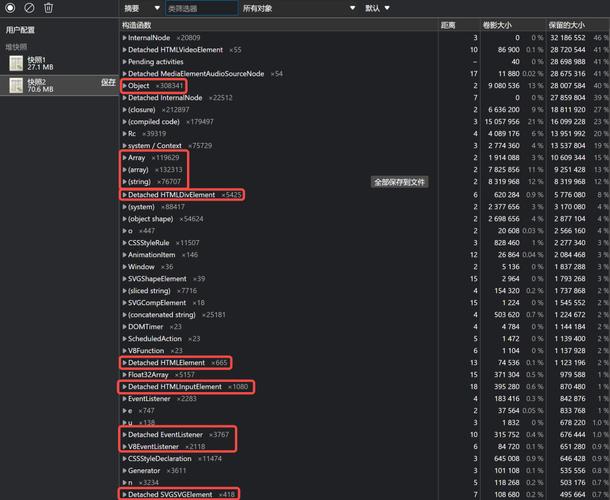610x500 pixels.
Task: Click the 全部保存到文件 tooltip label
Action: click(399, 182)
